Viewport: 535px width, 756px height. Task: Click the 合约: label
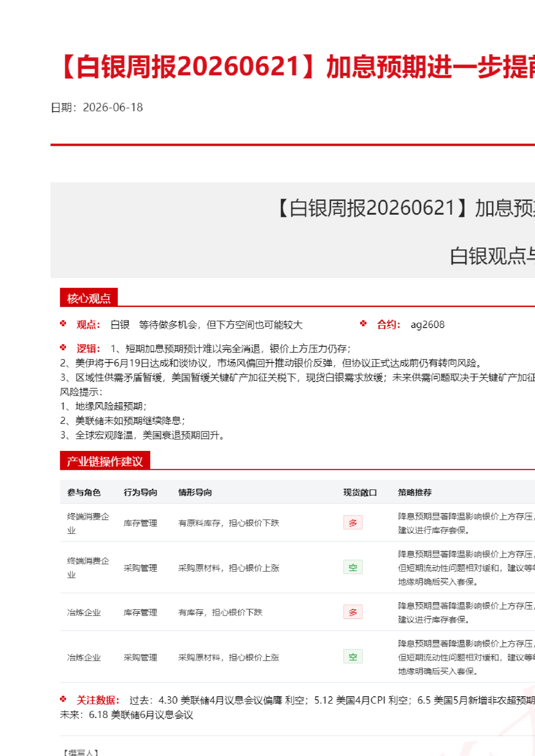pyautogui.click(x=389, y=324)
